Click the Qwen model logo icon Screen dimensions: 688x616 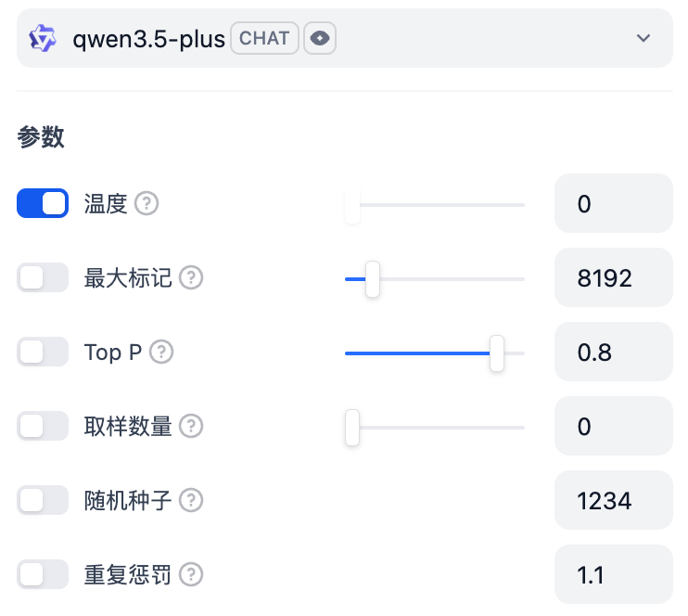point(43,39)
